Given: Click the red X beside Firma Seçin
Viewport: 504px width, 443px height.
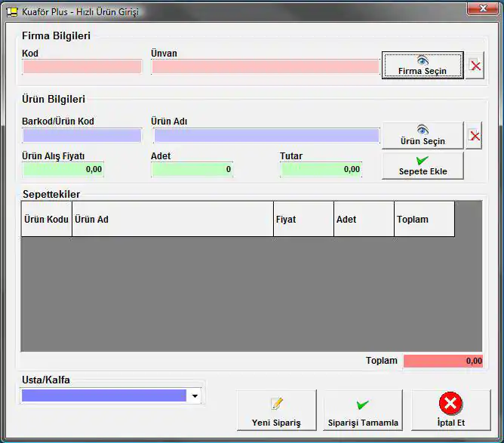Looking at the screenshot, I should (475, 66).
